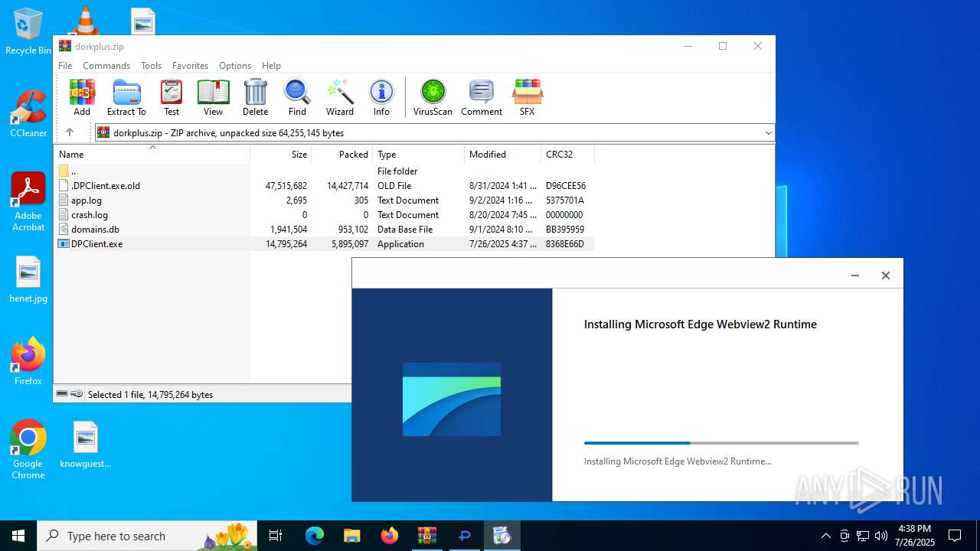980x551 pixels.
Task: Open the Recycle Bin desktop icon
Action: (28, 32)
